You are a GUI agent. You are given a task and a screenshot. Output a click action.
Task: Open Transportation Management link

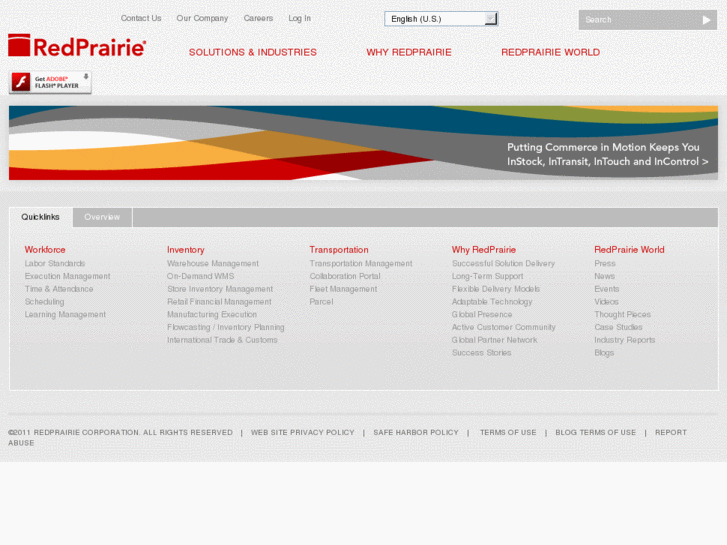click(x=361, y=263)
